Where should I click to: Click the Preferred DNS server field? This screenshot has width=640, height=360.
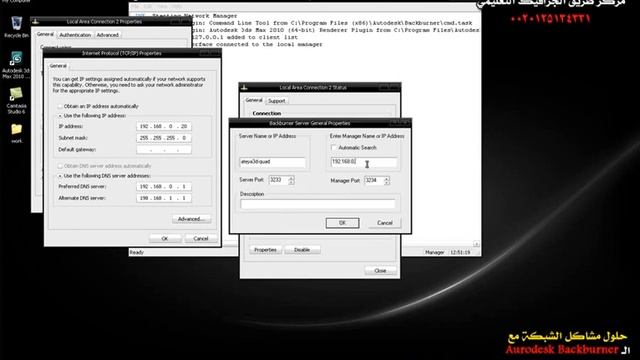(164, 187)
